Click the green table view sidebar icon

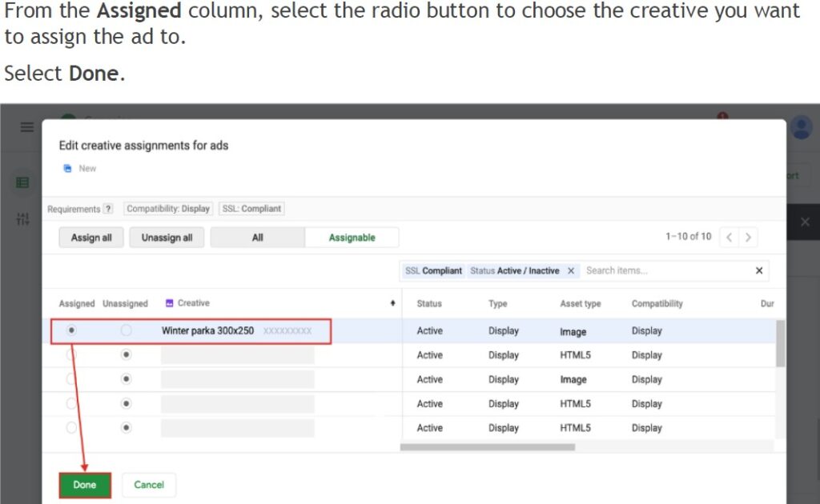coord(22,182)
